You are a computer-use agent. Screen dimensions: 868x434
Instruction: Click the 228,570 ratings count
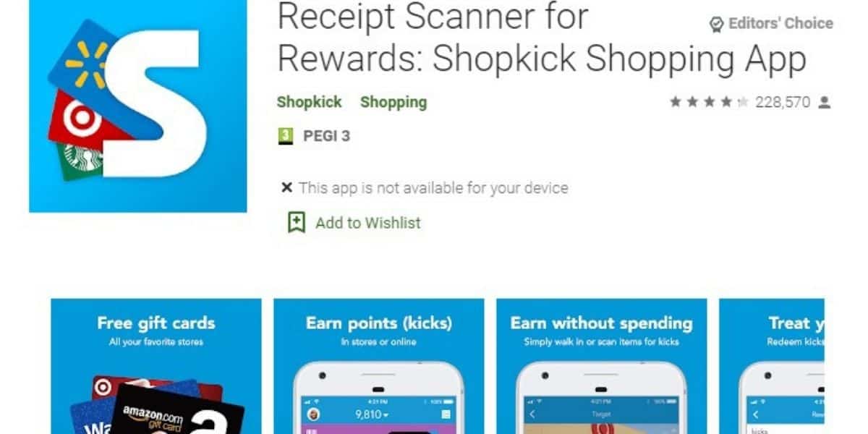tap(783, 103)
